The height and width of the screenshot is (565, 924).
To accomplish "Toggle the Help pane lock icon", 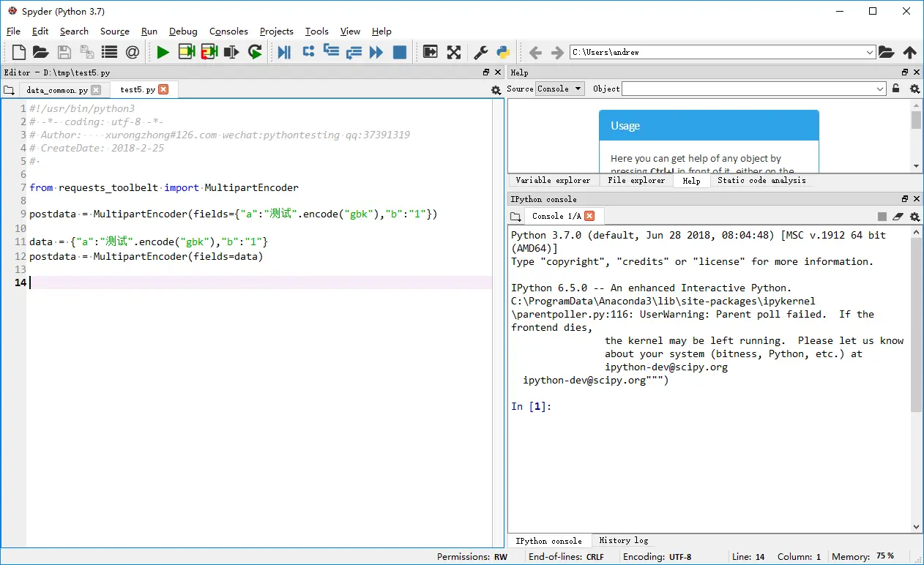I will pyautogui.click(x=895, y=89).
